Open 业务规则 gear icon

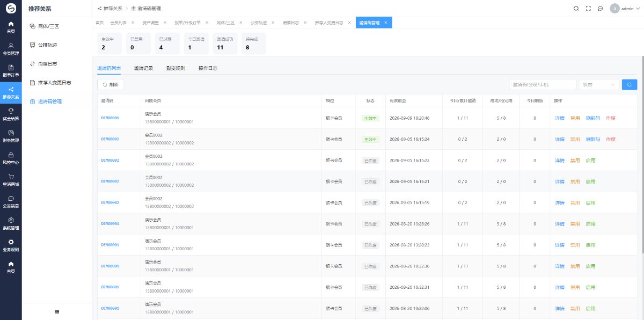pyautogui.click(x=11, y=242)
